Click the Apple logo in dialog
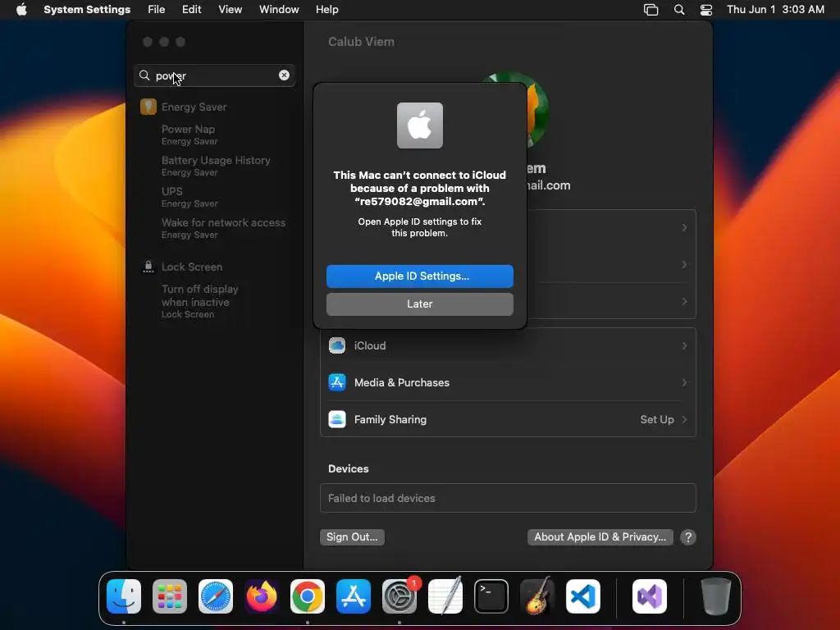Viewport: 840px width, 630px height. click(x=420, y=126)
